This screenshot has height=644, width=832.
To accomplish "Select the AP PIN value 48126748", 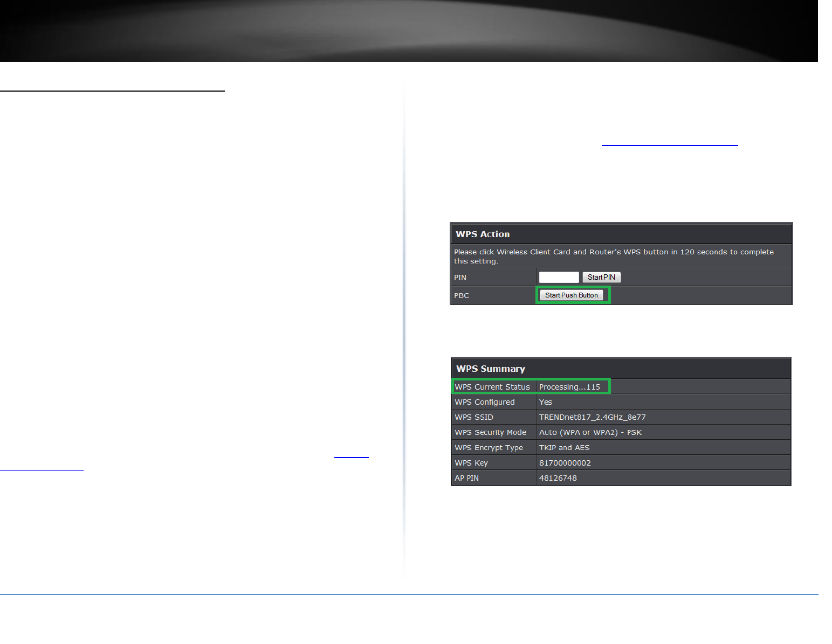I will click(558, 478).
